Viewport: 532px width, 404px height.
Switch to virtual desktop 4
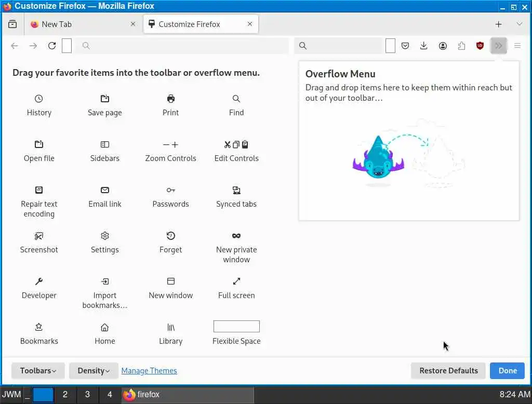[x=110, y=395]
